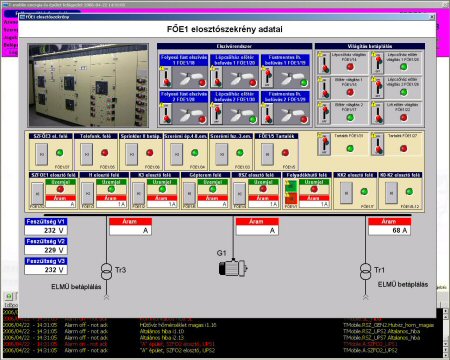
Task: Click the Feszültség V2 value field
Action: [x=46, y=250]
